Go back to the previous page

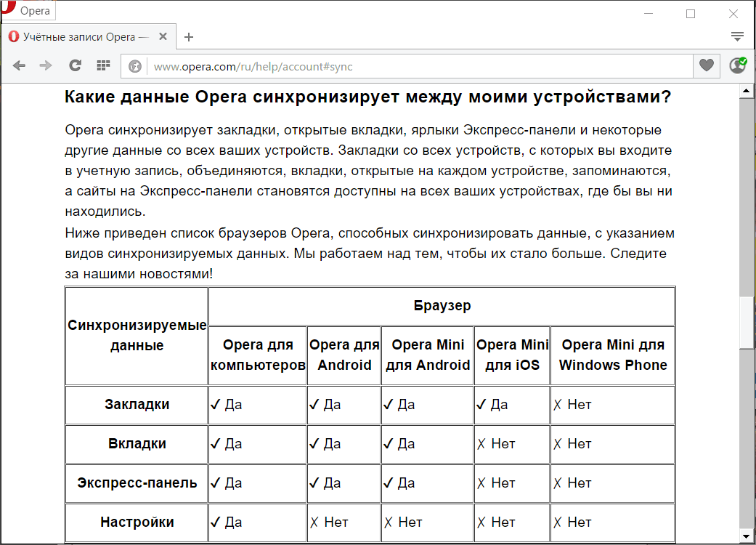click(20, 65)
